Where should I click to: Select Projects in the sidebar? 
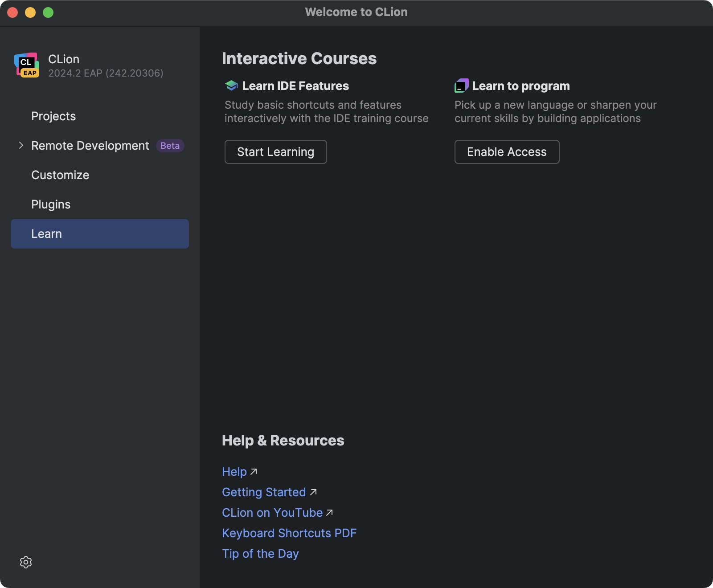(53, 116)
